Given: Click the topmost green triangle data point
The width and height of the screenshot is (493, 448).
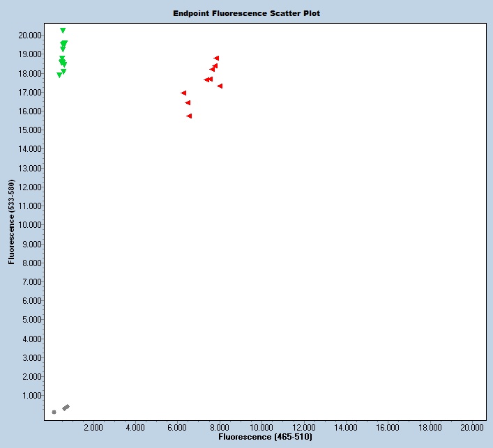Looking at the screenshot, I should tap(63, 31).
